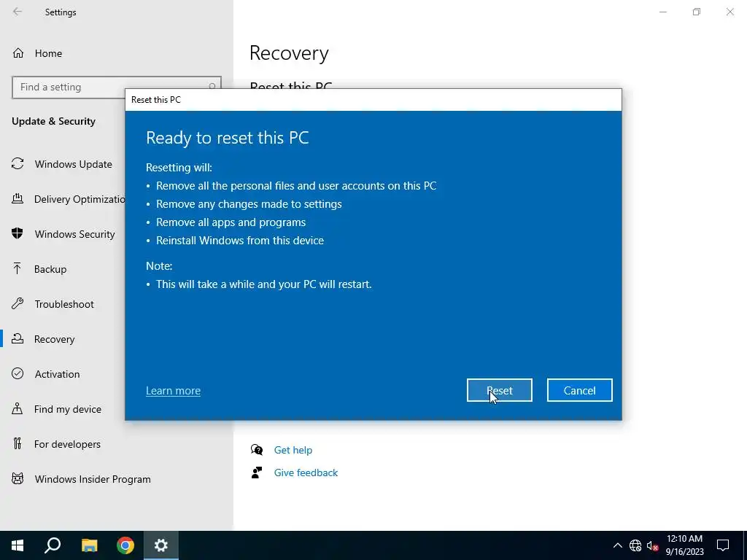
Task: Launch File Explorer from taskbar
Action: point(89,545)
